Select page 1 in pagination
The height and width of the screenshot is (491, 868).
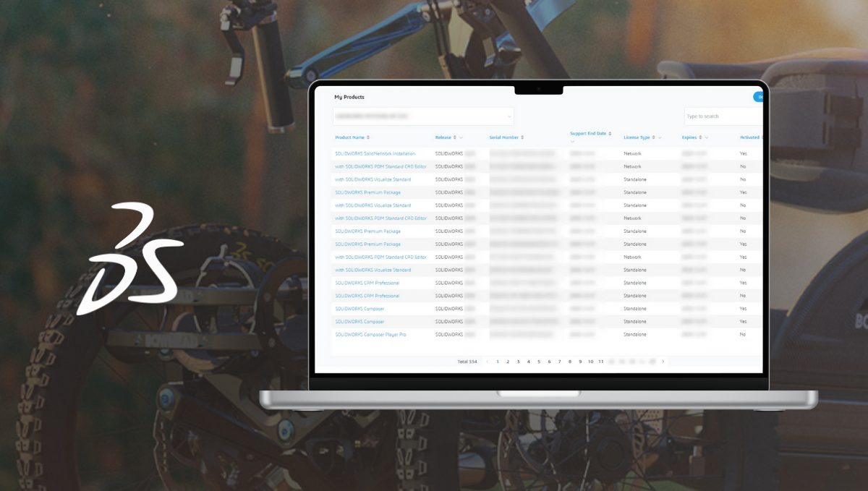(x=498, y=362)
